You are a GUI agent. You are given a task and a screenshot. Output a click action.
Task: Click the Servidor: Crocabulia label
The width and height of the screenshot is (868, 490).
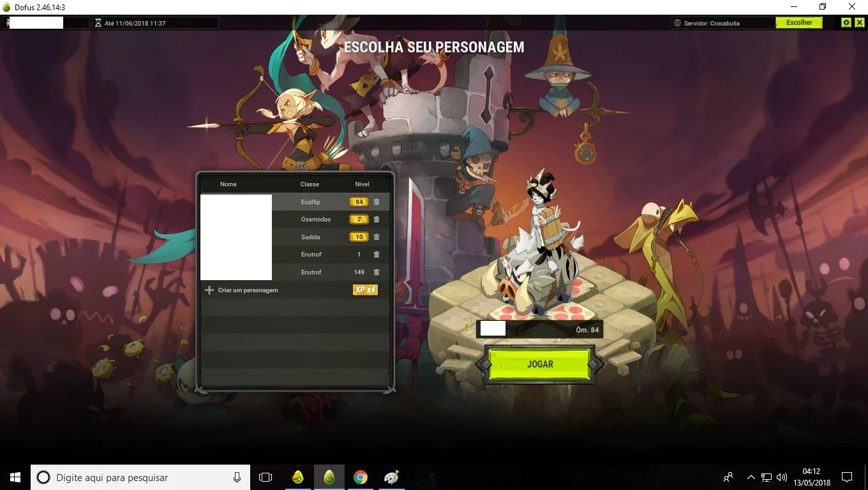[712, 23]
